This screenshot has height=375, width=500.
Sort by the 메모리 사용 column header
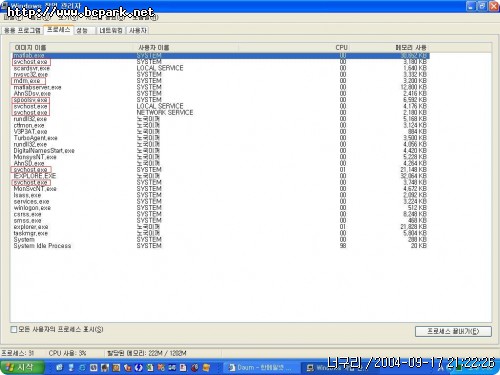click(x=391, y=48)
